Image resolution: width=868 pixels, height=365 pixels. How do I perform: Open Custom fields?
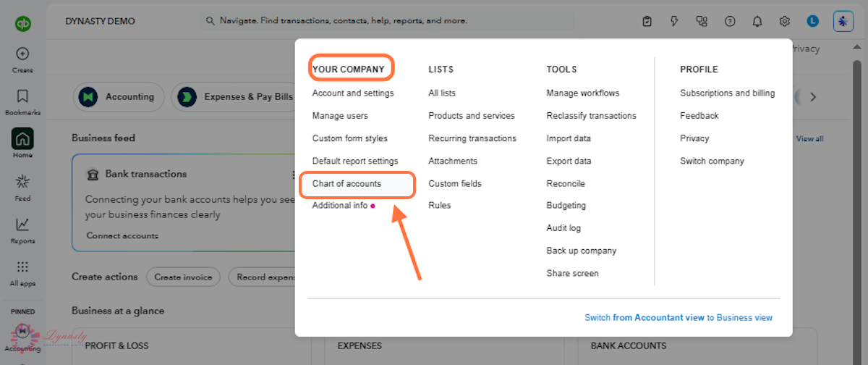point(455,184)
